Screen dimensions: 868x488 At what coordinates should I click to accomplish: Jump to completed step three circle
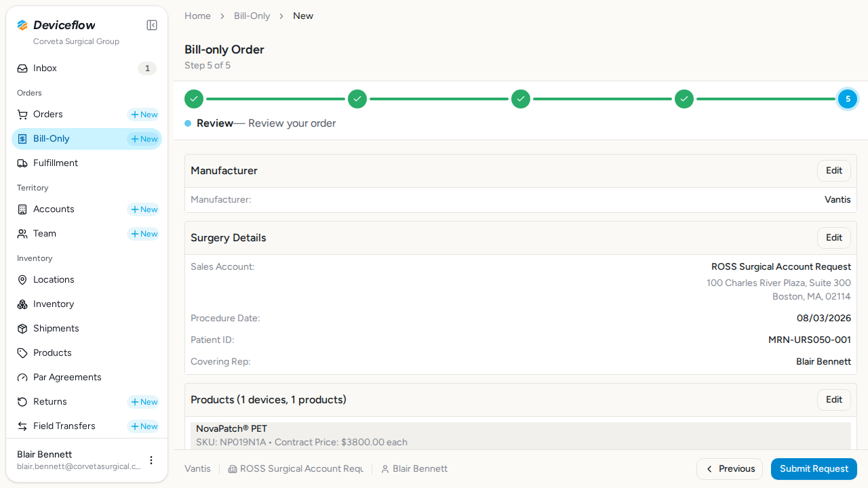pos(521,99)
